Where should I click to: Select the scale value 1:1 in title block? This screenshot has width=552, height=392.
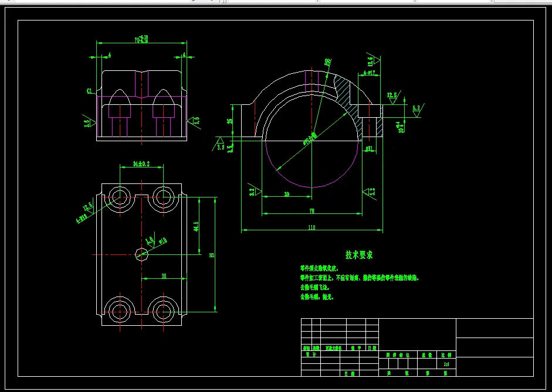click(446, 363)
